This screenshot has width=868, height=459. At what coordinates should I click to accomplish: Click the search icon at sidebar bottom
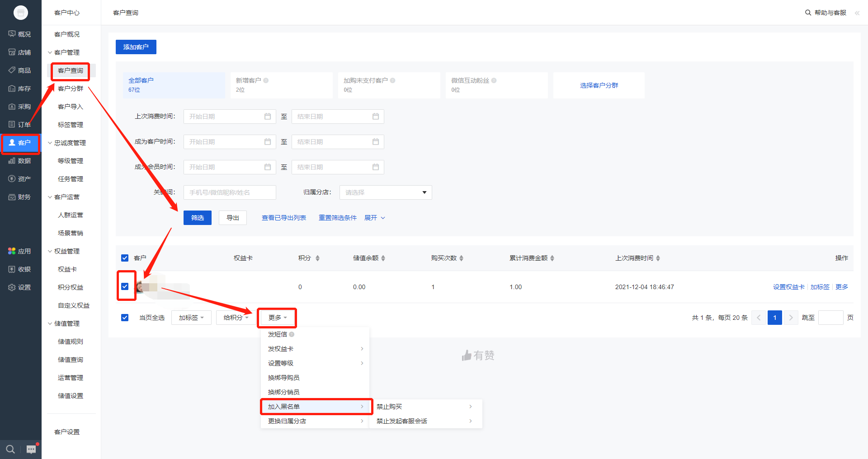(10, 449)
